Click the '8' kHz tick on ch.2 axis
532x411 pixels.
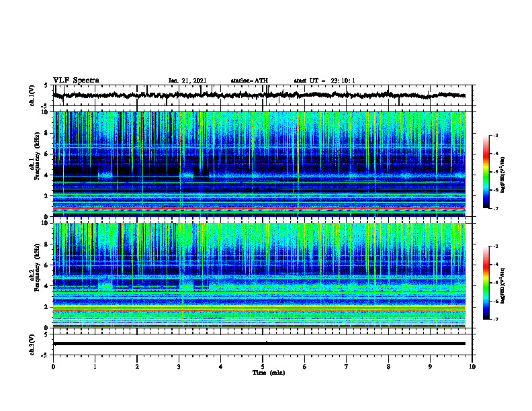click(x=47, y=244)
